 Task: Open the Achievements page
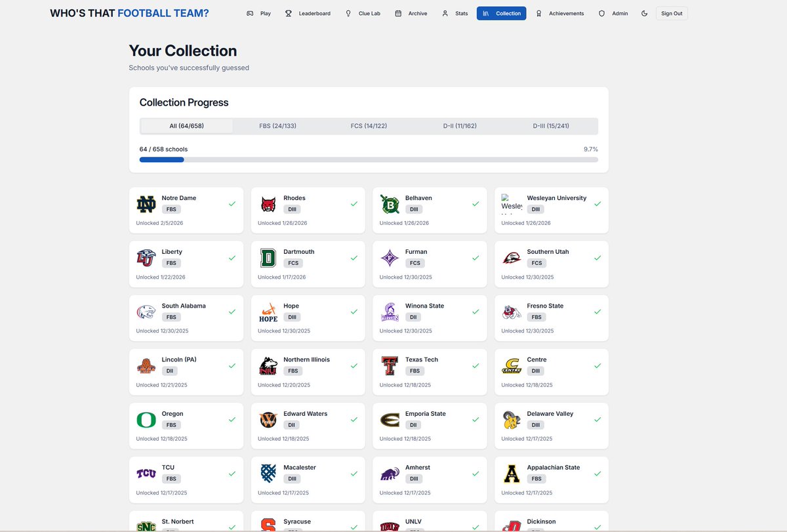tap(559, 13)
